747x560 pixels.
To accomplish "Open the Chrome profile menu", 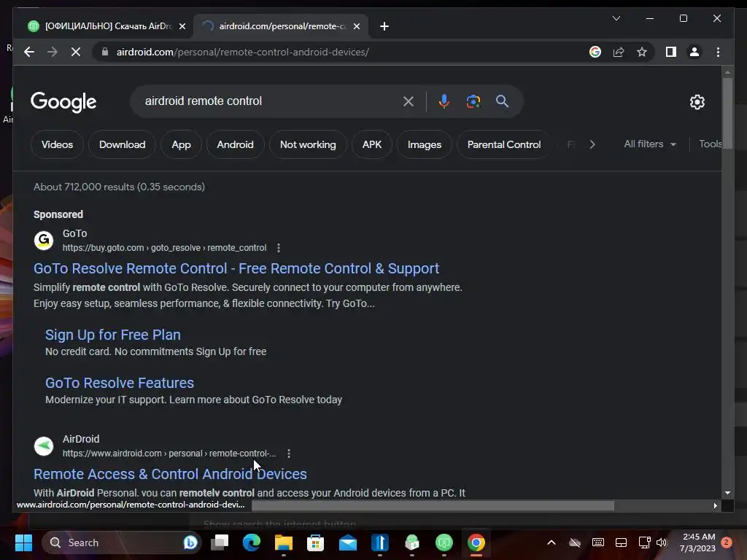I will coord(694,52).
